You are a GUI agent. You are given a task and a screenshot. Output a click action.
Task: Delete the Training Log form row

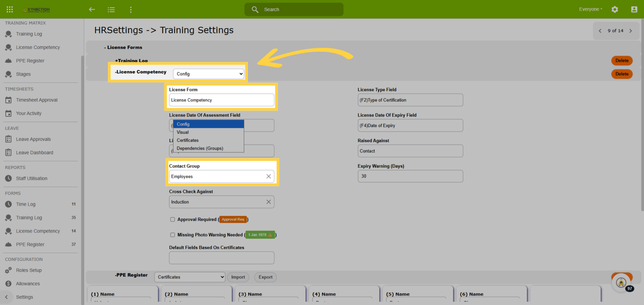point(622,61)
